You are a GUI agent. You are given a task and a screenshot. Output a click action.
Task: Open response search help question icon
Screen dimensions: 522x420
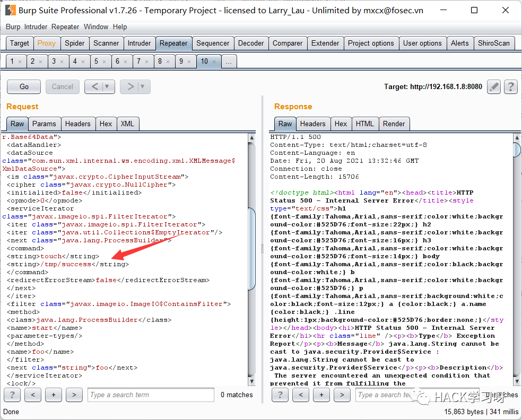click(x=280, y=395)
